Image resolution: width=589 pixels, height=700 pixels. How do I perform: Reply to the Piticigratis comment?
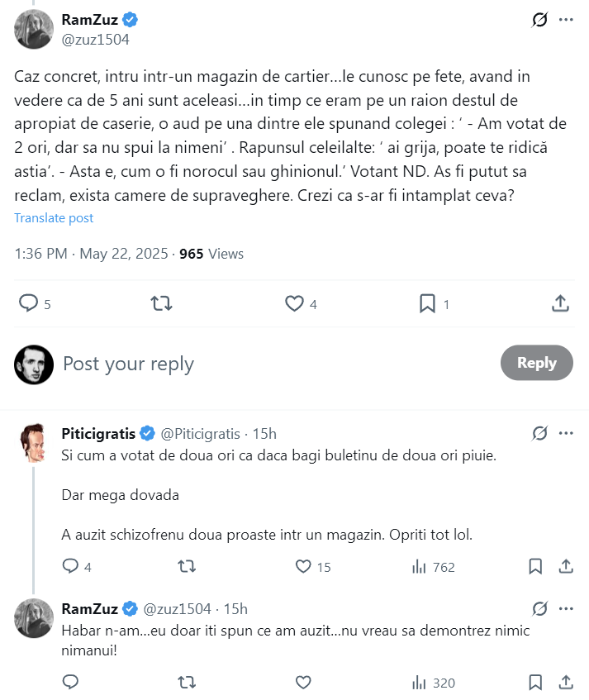pos(71,567)
